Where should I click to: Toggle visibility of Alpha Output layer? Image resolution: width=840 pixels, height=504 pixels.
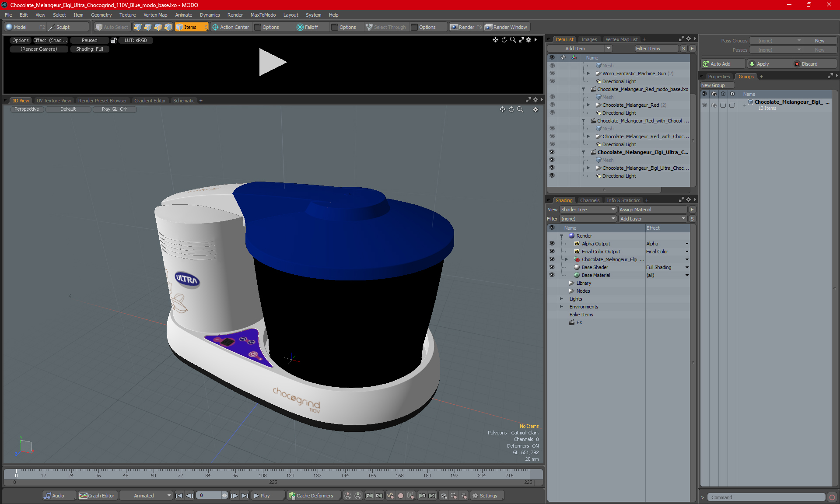(x=552, y=244)
